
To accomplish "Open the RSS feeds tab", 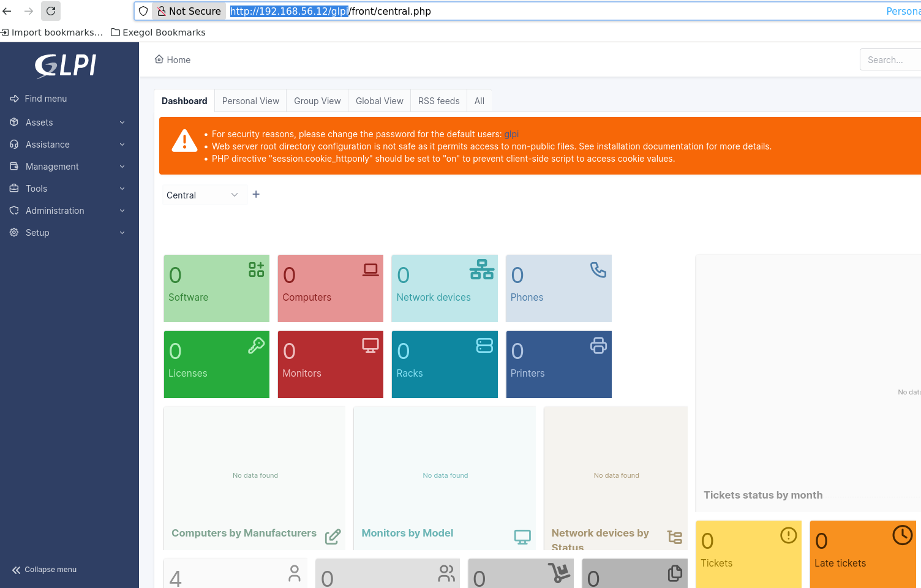I will point(438,101).
